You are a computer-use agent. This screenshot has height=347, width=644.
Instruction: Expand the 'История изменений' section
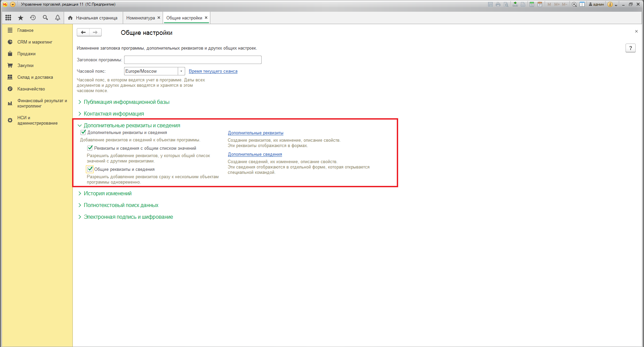coord(107,194)
